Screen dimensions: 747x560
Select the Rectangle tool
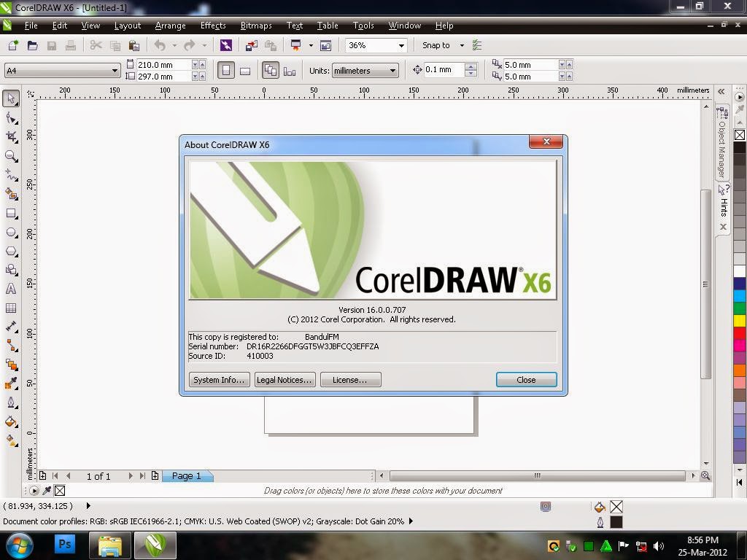pyautogui.click(x=11, y=214)
